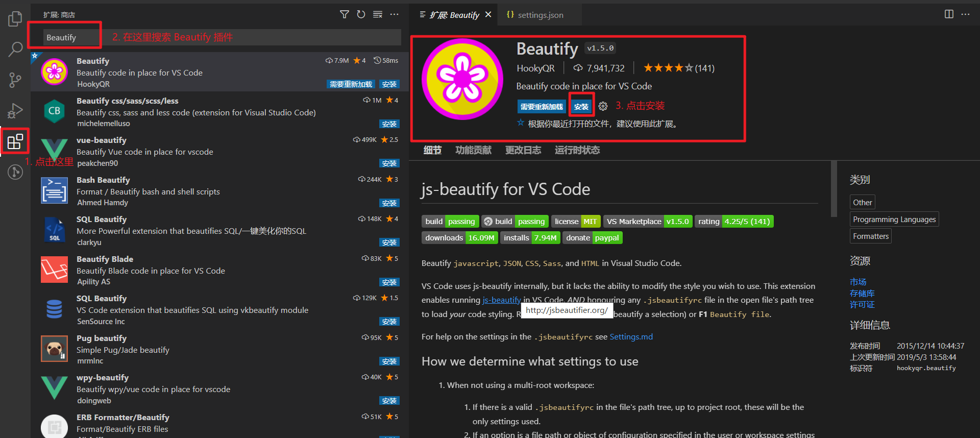Install vue-beautify from list
This screenshot has height=438, width=980.
click(x=389, y=163)
